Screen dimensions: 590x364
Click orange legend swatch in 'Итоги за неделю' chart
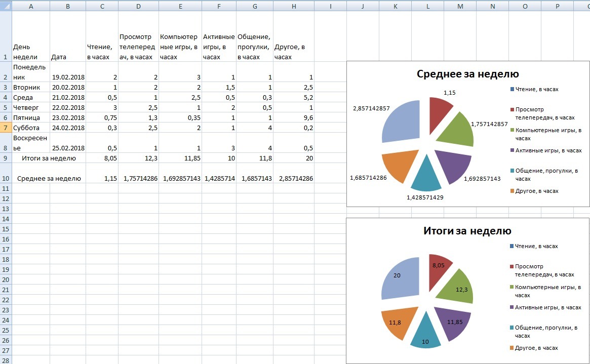point(512,348)
